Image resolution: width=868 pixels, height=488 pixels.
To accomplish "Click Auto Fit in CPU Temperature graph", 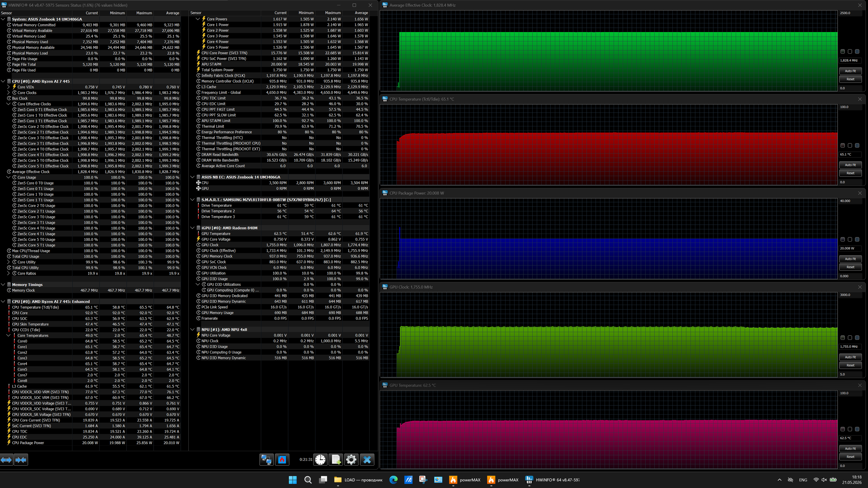I will tap(850, 165).
